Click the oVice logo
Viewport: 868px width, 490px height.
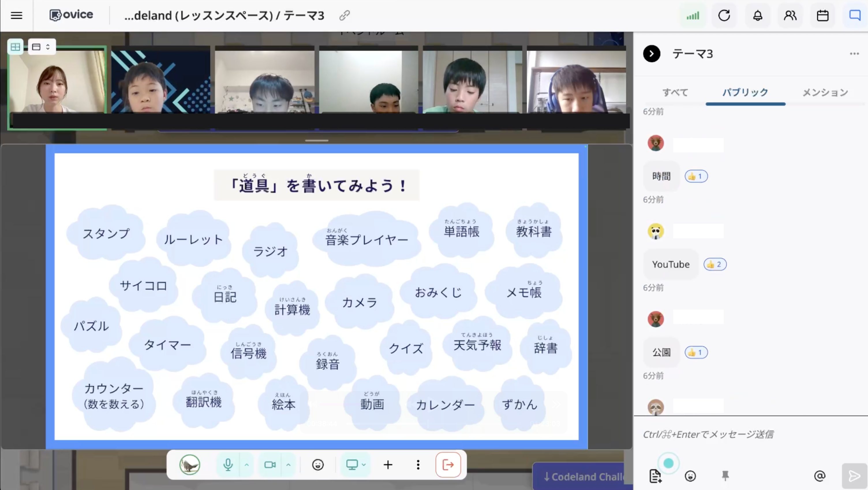(x=72, y=15)
